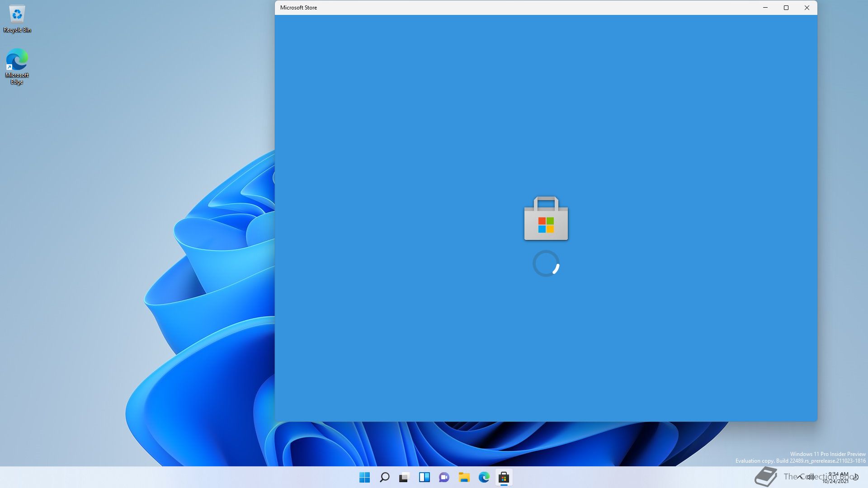The width and height of the screenshot is (868, 488).
Task: Open the Widgets panel from taskbar
Action: tap(424, 477)
